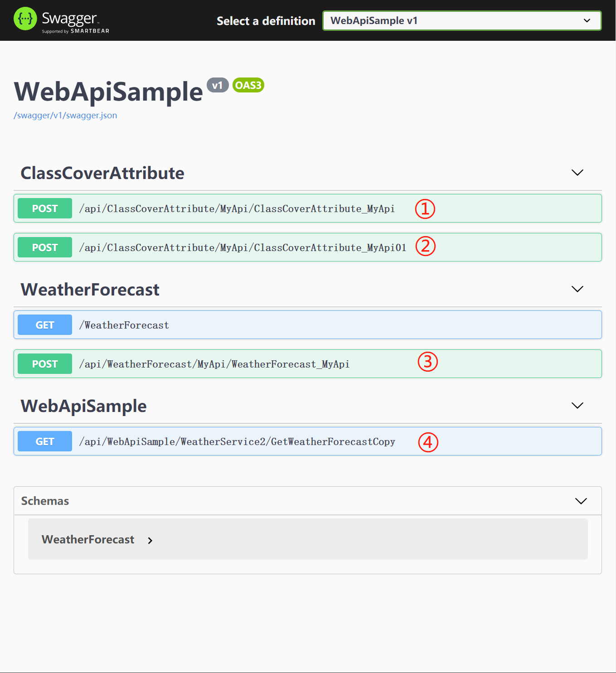Collapse the Schemas panel chevron
Screen dimensions: 616x673
[581, 501]
